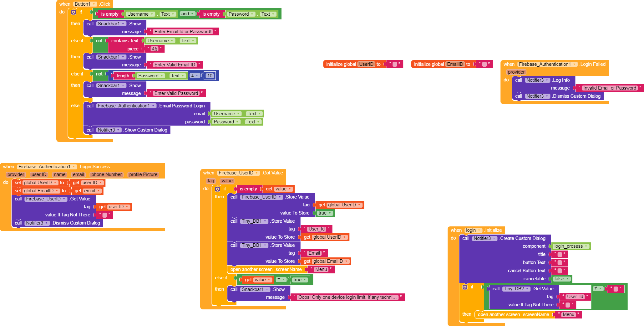This screenshot has height=326, width=644.
Task: Edit 'Menu' screenName in login Initialize block
Action: pyautogui.click(x=568, y=314)
